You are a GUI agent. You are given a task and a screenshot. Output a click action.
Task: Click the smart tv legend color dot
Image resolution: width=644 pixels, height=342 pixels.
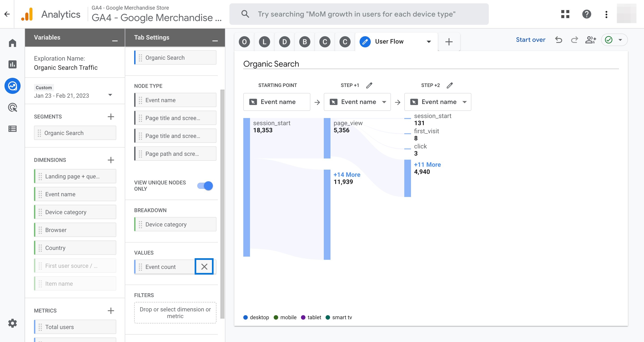[328, 317]
